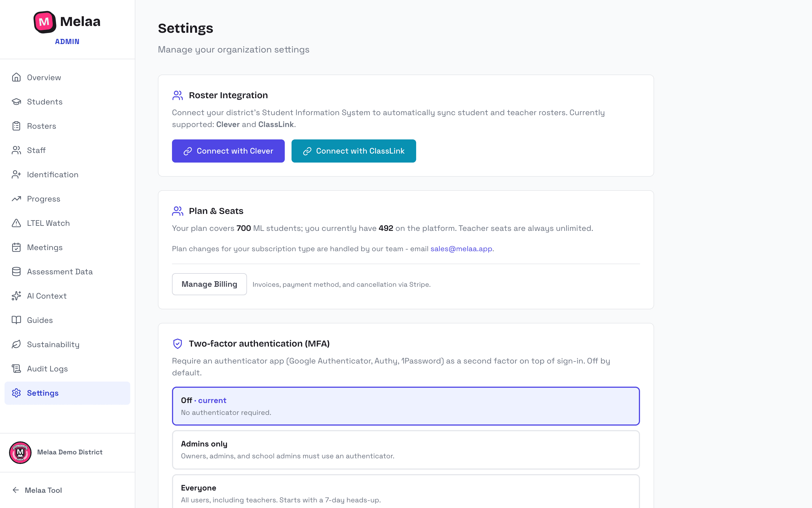Click the MFA shield check icon
Image resolution: width=812 pixels, height=508 pixels.
(x=178, y=343)
